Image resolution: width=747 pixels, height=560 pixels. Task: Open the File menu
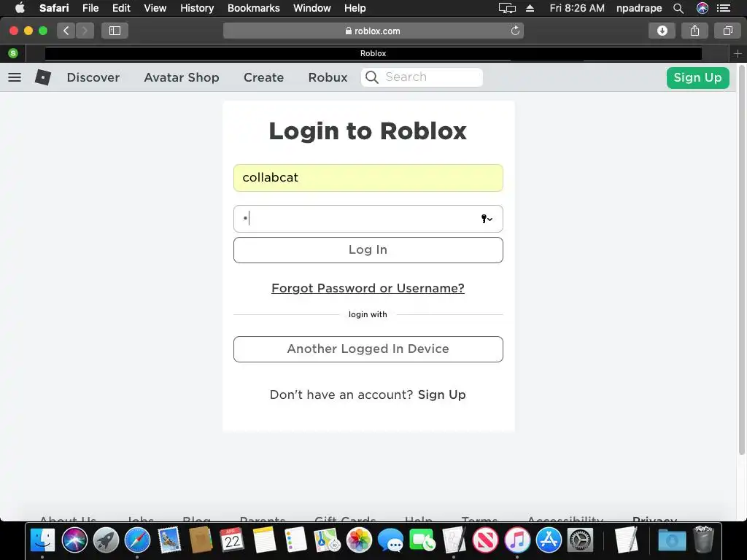[90, 8]
